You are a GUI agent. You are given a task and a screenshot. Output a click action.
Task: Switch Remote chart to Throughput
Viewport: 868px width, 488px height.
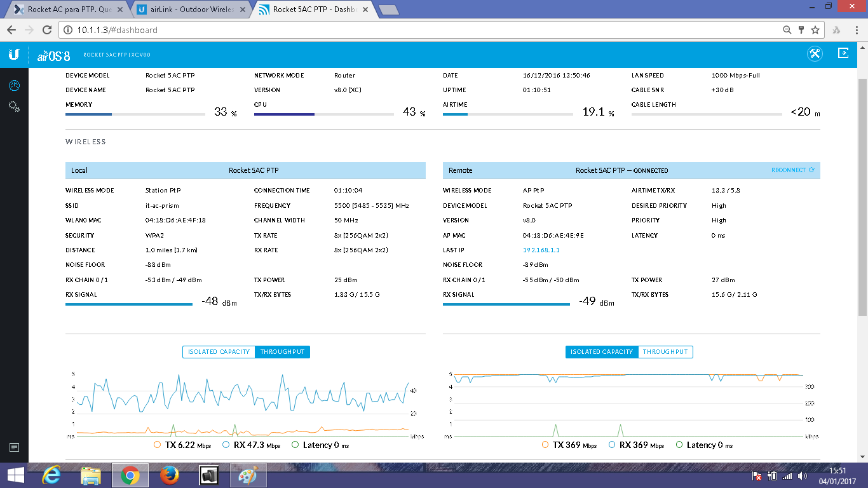pyautogui.click(x=665, y=352)
